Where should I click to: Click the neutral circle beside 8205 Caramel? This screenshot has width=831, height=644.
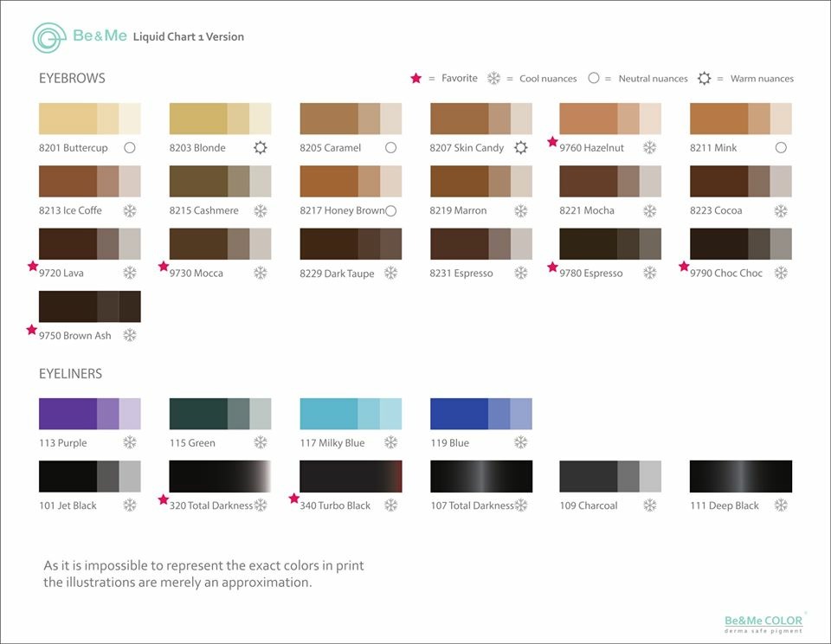tap(390, 148)
